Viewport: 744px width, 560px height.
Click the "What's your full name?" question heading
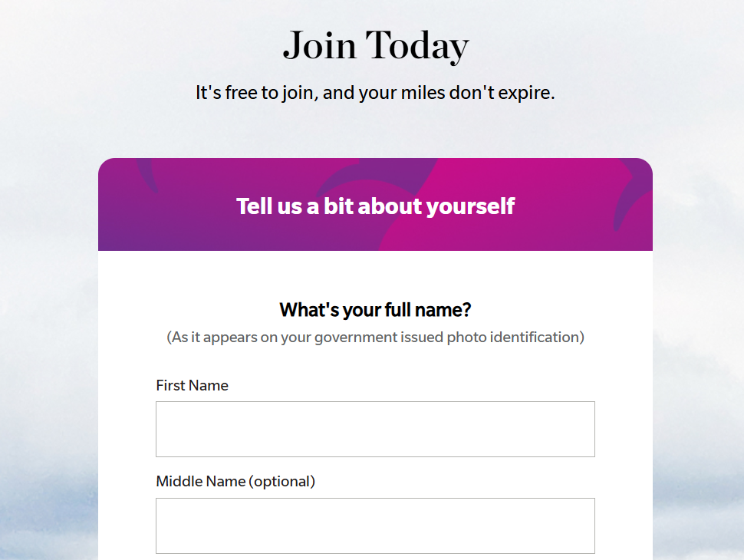click(375, 310)
